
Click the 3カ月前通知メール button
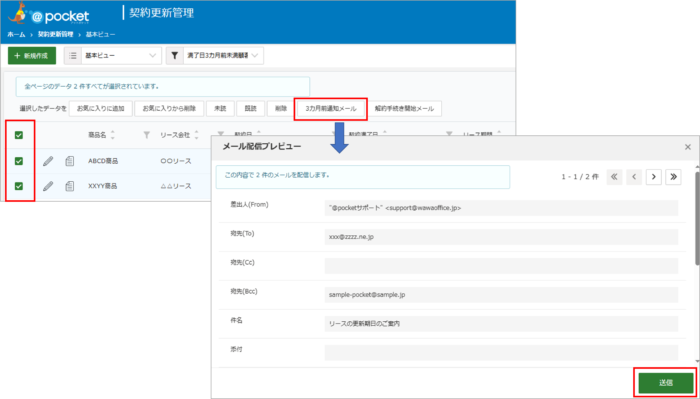[x=331, y=108]
